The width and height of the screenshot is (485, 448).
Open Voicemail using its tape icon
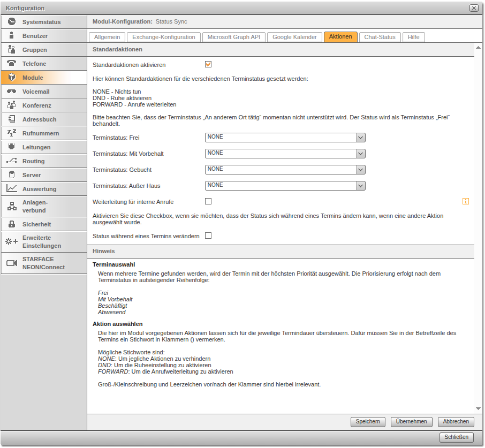[x=12, y=92]
